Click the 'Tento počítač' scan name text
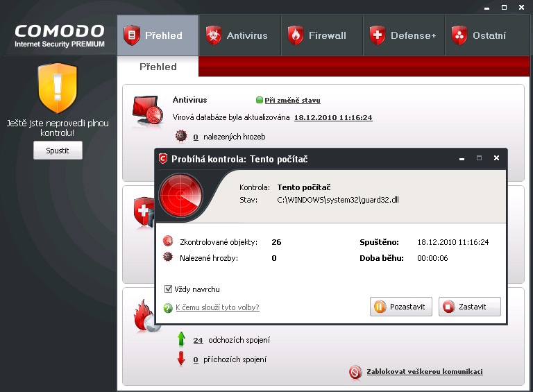Image resolution: width=533 pixels, height=392 pixels. pyautogui.click(x=304, y=187)
